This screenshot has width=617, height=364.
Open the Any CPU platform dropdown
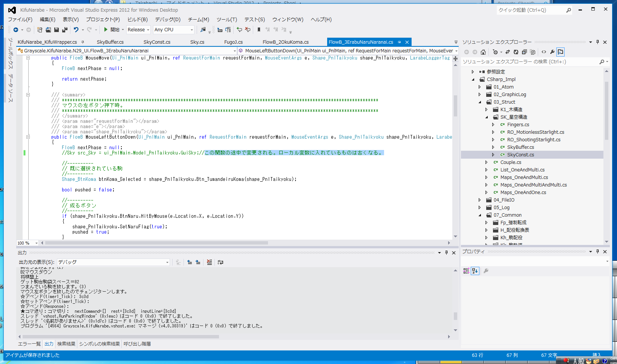click(x=173, y=30)
